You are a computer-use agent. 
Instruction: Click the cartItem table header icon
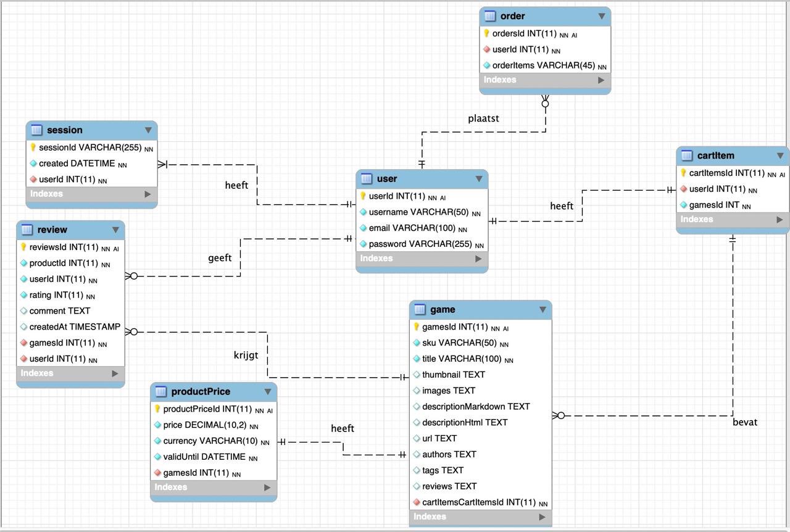coord(687,156)
